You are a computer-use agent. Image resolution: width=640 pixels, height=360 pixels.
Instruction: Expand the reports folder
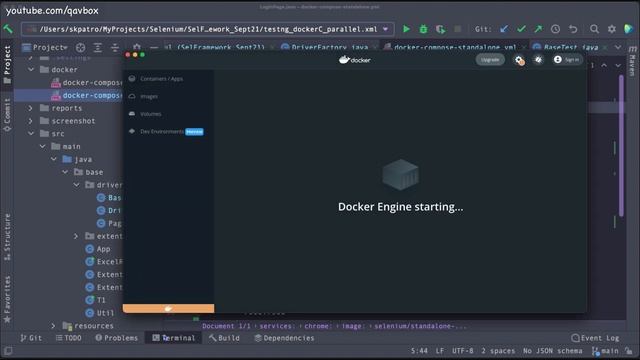[31, 108]
